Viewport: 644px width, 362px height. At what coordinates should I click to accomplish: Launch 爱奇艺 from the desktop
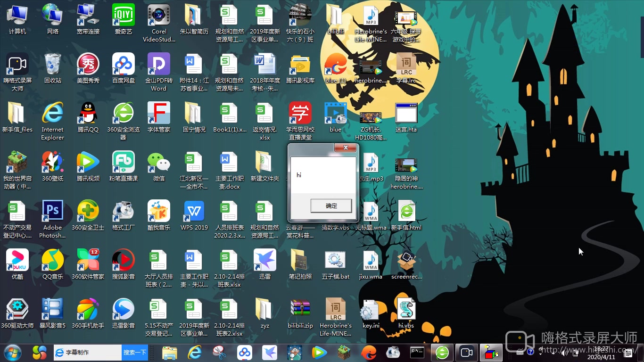pyautogui.click(x=124, y=19)
